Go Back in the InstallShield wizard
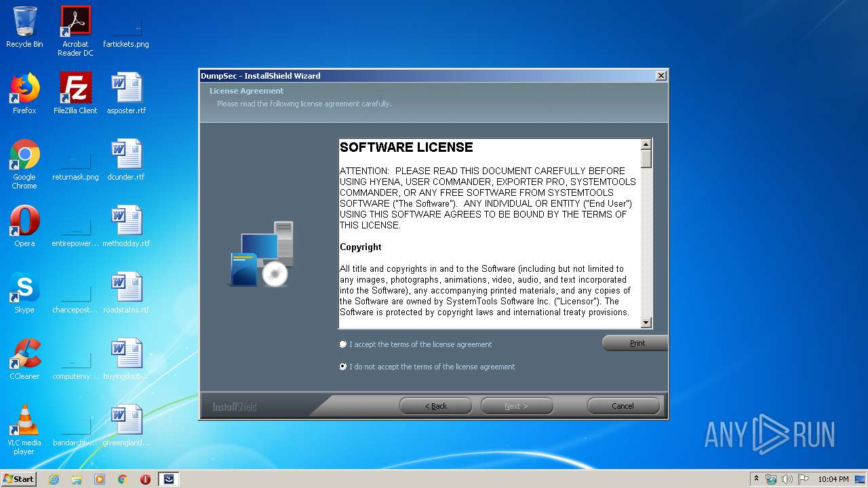The width and height of the screenshot is (868, 488). [x=435, y=406]
